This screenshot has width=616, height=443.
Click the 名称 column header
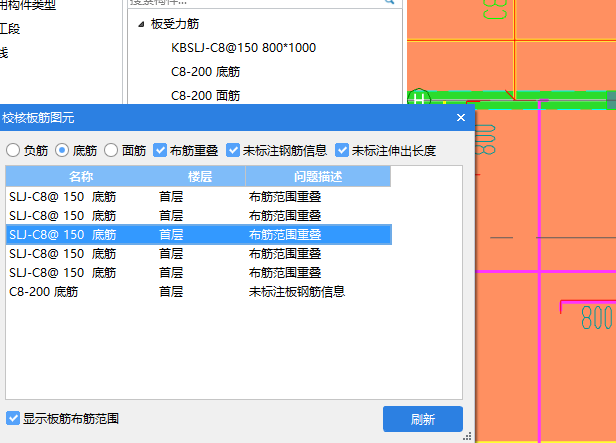(x=81, y=176)
